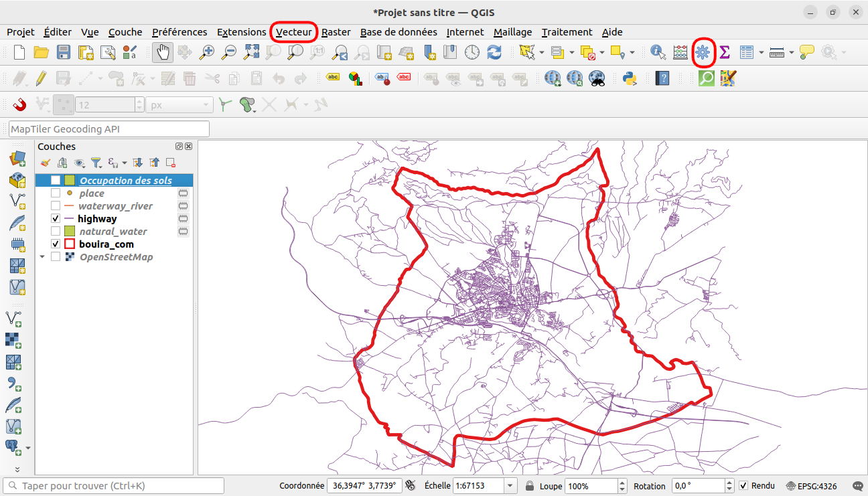Uncheck the bouira_com layer checkbox
The image size is (868, 496).
[x=56, y=244]
